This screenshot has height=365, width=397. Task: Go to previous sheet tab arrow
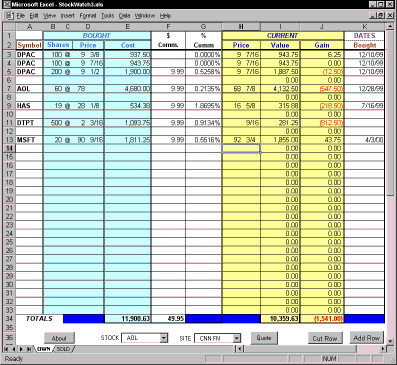click(14, 349)
